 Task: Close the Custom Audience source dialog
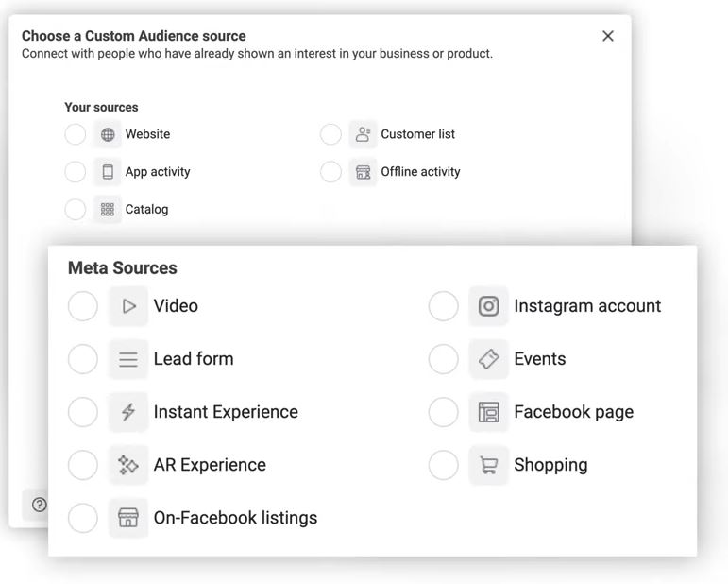coord(608,36)
